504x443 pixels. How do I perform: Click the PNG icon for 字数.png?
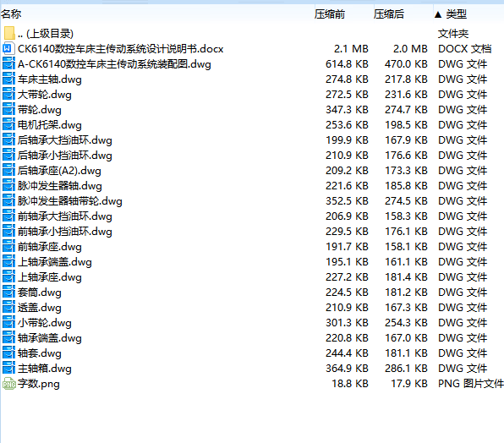coord(9,384)
